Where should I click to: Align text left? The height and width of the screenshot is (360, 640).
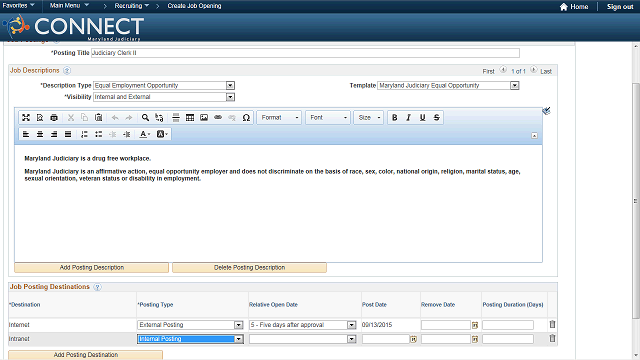(26, 134)
